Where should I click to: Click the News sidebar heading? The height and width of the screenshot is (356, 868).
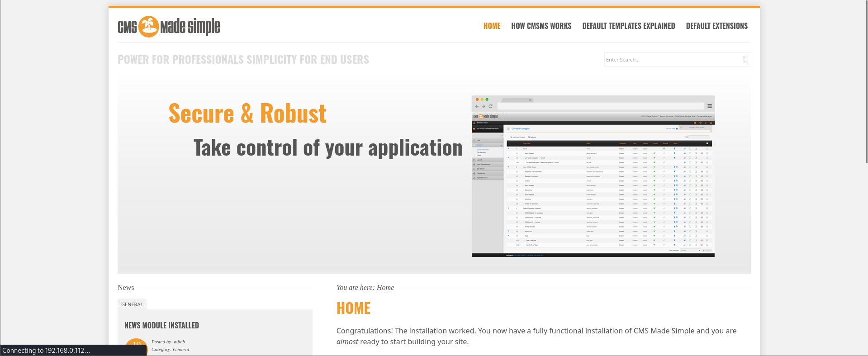126,288
